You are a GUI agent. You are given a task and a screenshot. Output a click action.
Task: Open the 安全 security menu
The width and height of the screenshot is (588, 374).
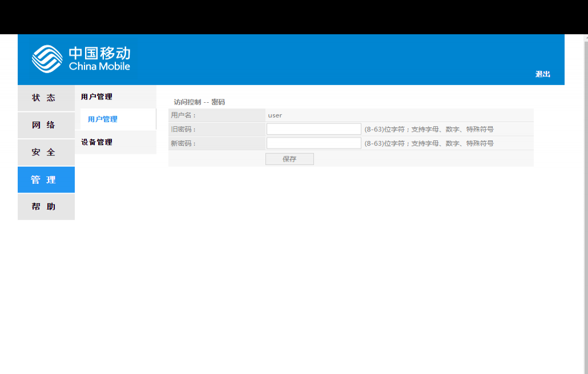(46, 152)
